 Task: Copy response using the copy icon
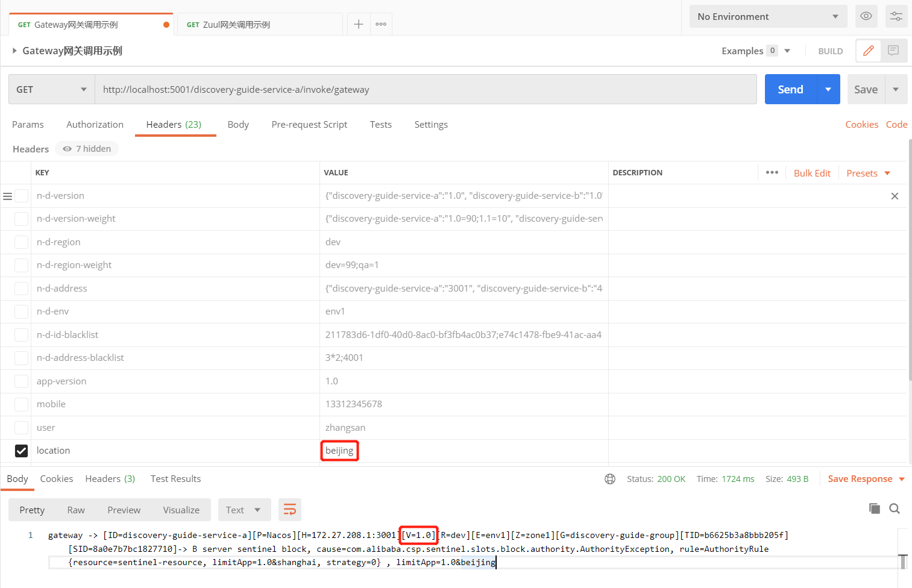click(x=874, y=508)
